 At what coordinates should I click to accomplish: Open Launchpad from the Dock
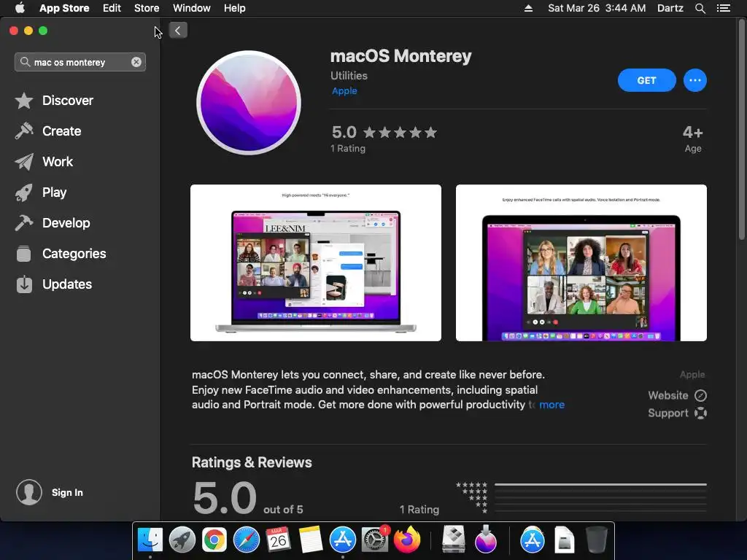[182, 540]
